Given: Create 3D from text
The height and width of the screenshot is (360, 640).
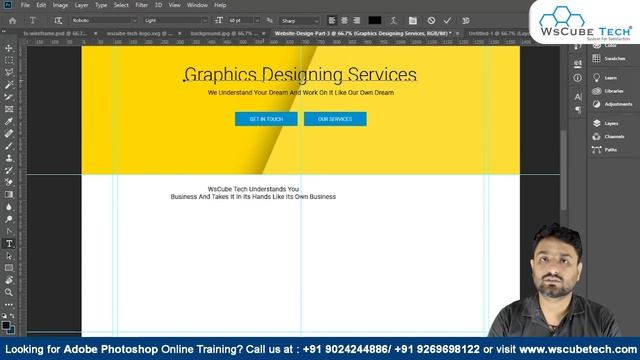Looking at the screenshot, I should [x=466, y=20].
